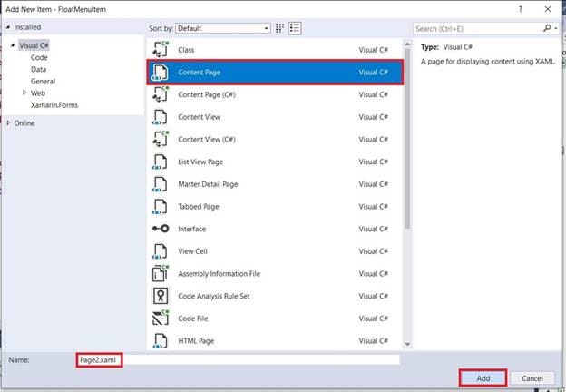Switch to medium icons list view
The width and height of the screenshot is (566, 392).
pos(295,28)
